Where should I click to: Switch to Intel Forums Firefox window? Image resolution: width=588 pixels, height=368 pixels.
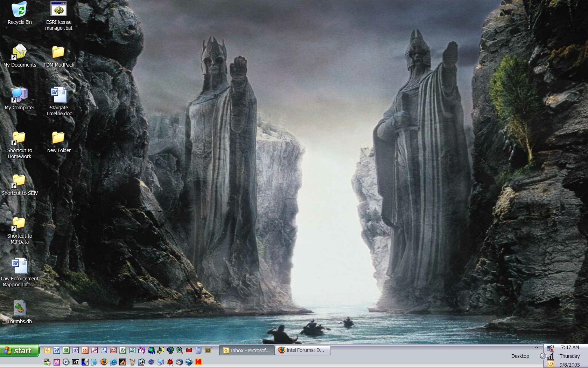pyautogui.click(x=302, y=350)
